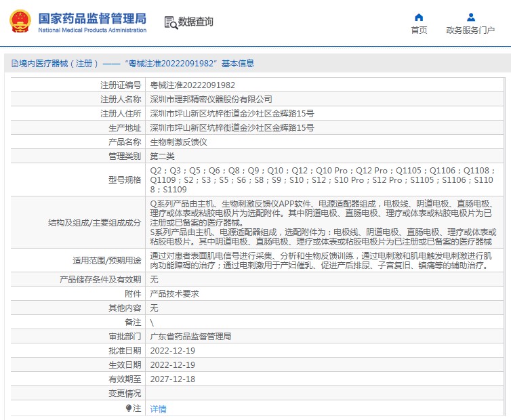
Task: Select product name 生物刺激反馈仪
Action: point(178,142)
